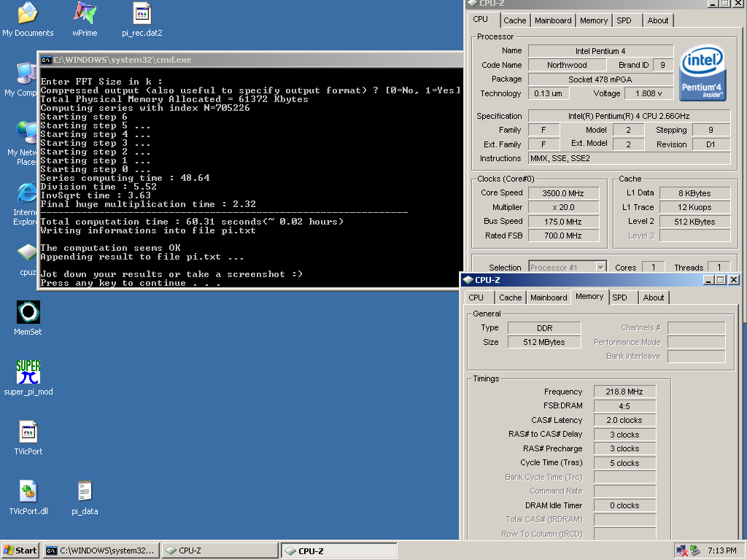Click the cmd.exe window title bar
This screenshot has width=747, height=560.
click(252, 60)
